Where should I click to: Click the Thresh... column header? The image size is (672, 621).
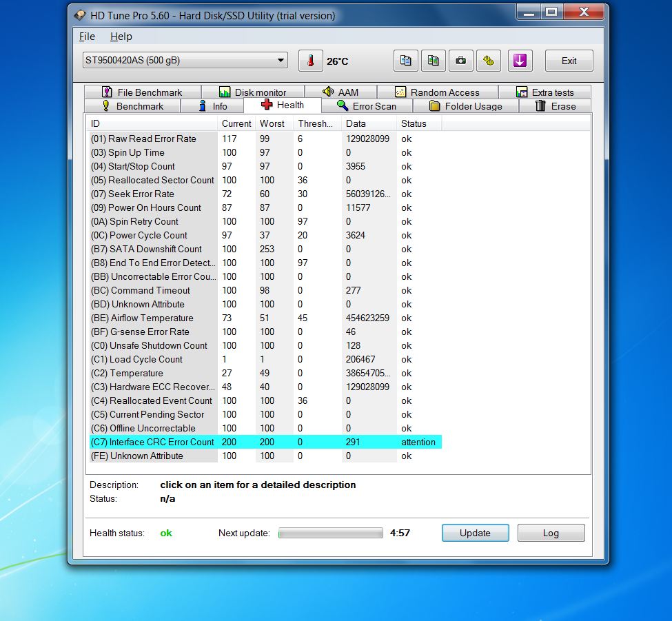pos(318,124)
